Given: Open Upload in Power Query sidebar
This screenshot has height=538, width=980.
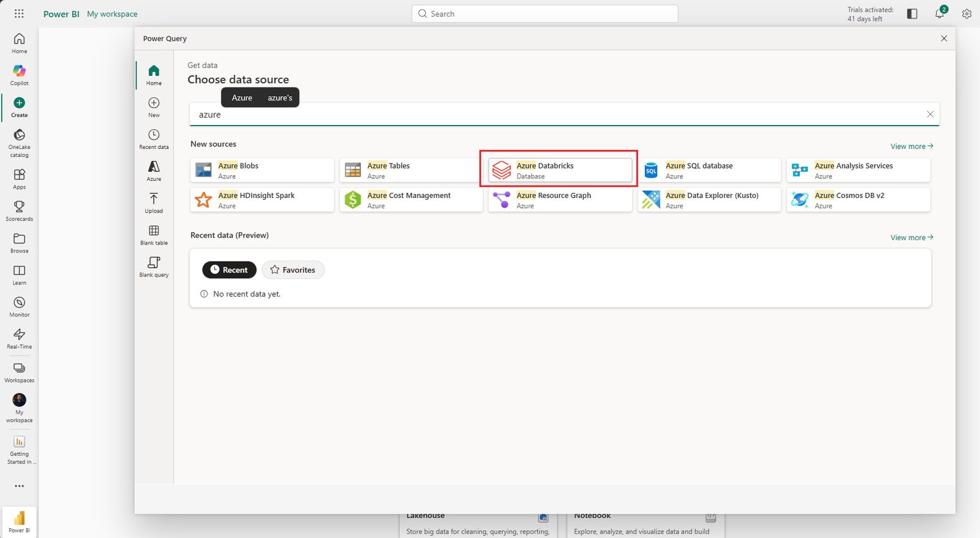Looking at the screenshot, I should [154, 203].
